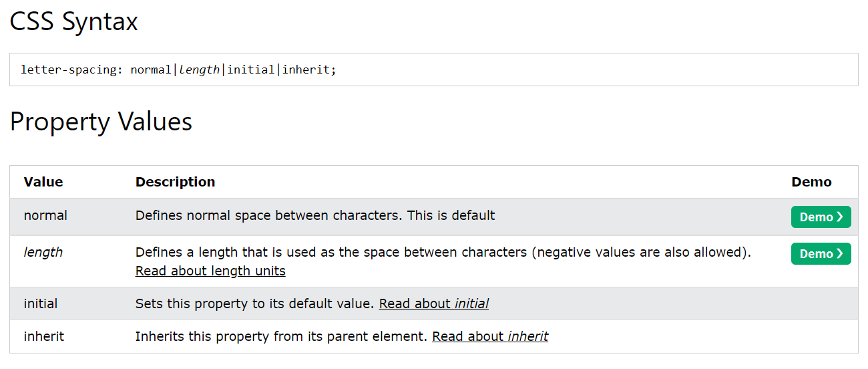Click the italic 'length' in the syntax code
Viewport: 868px width, 369px height.
pyautogui.click(x=199, y=70)
